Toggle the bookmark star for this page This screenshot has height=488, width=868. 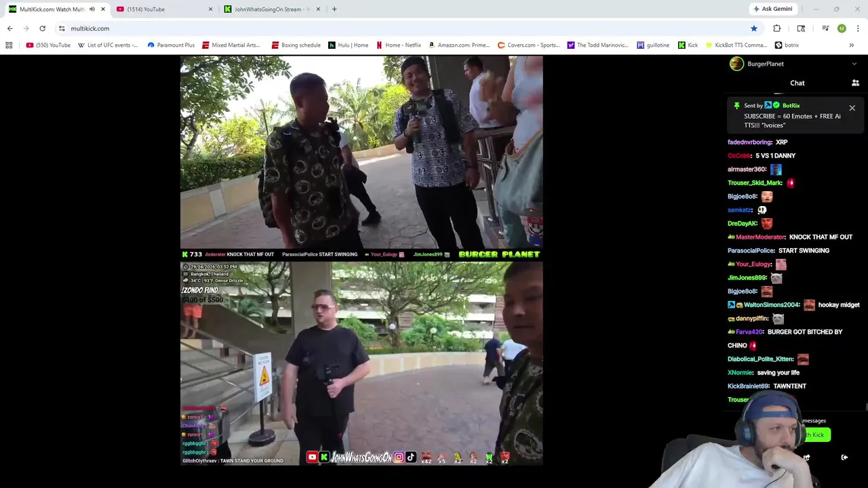tap(753, 28)
